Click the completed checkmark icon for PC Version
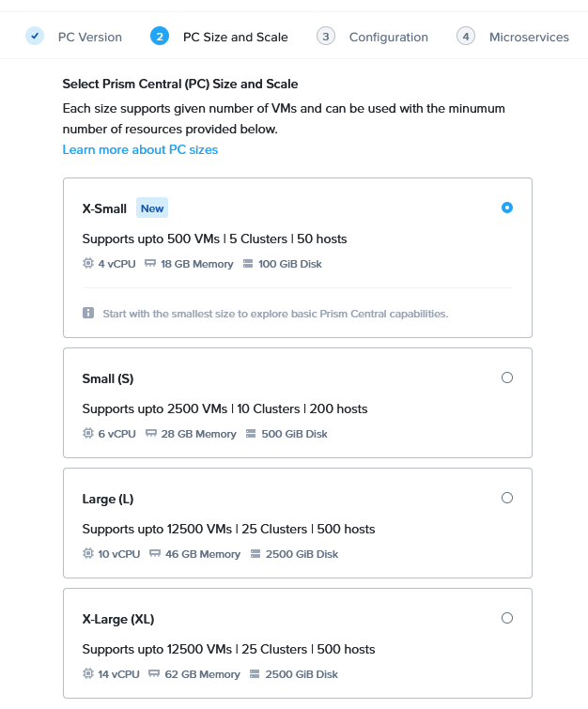Viewport: 588px width, 709px height. tap(35, 37)
